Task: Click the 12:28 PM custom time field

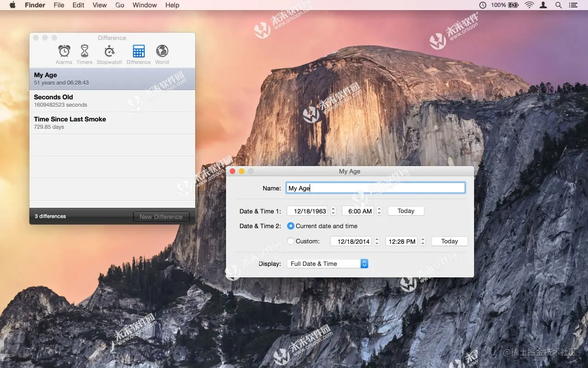Action: tap(401, 241)
